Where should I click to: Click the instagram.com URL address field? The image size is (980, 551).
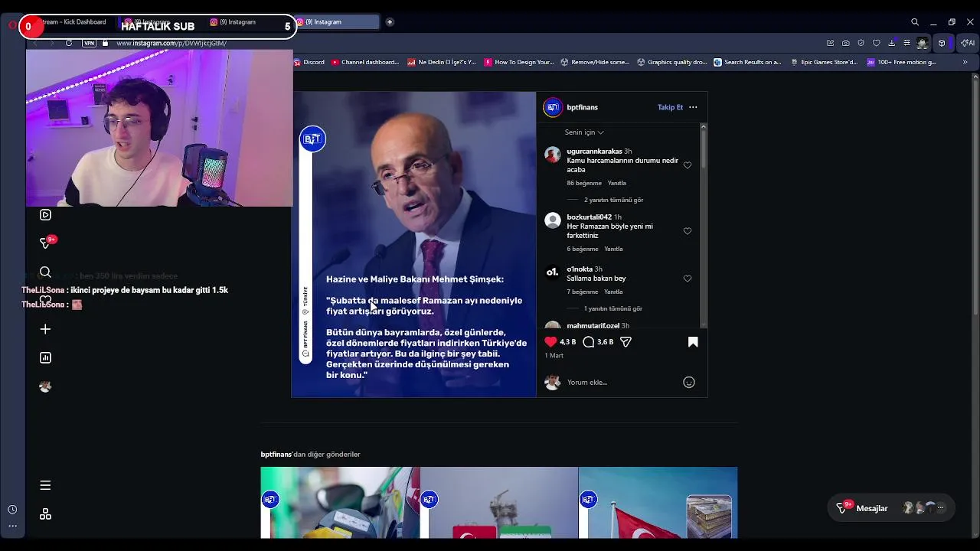tap(171, 43)
